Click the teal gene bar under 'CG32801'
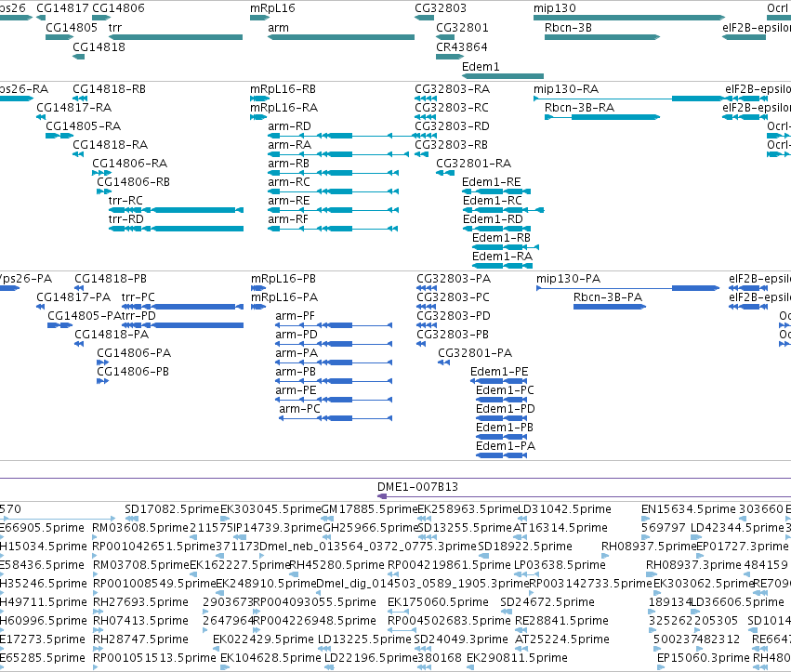The image size is (791, 672). 445,37
